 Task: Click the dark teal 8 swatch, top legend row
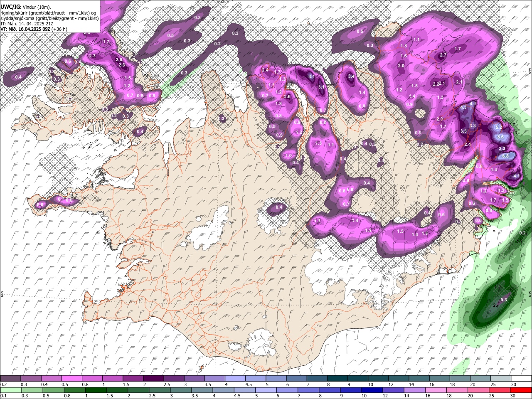[x=337, y=378]
